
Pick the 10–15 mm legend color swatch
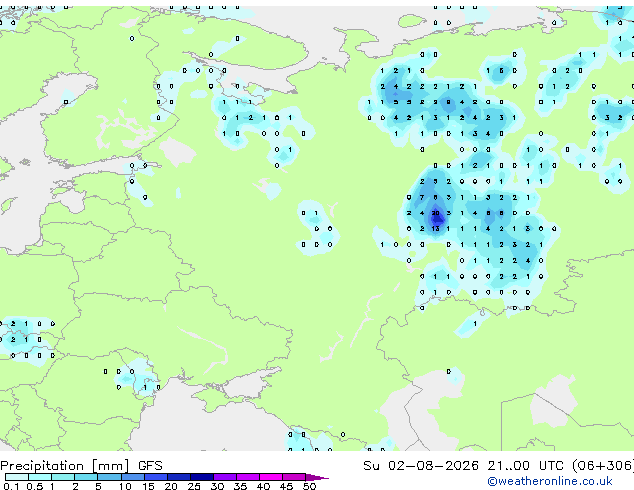tap(133, 477)
